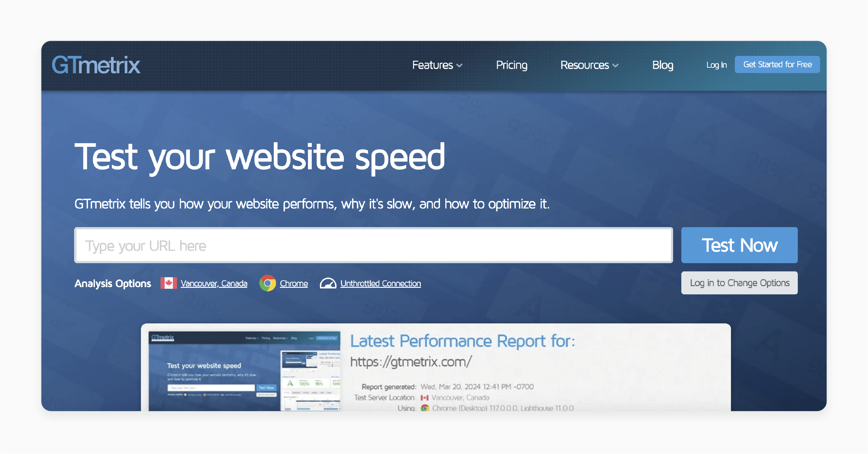The height and width of the screenshot is (454, 868).
Task: Click the Test Now button
Action: [739, 245]
